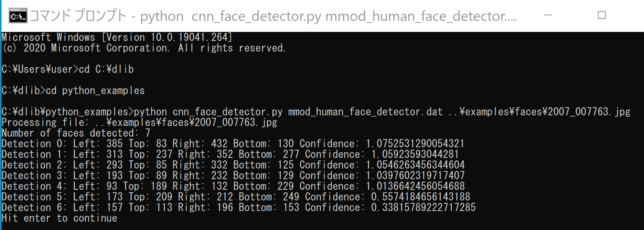644x230 pixels.
Task: Click the 'Processing file' output line
Action: pyautogui.click(x=140, y=122)
